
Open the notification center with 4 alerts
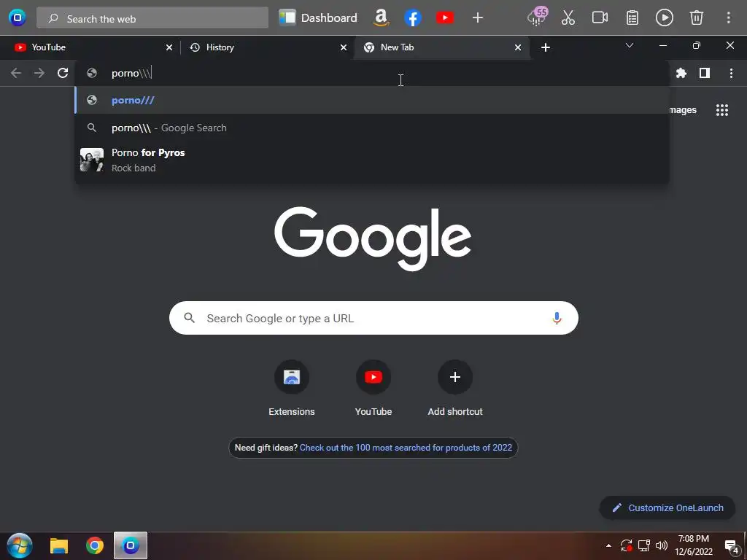(731, 547)
